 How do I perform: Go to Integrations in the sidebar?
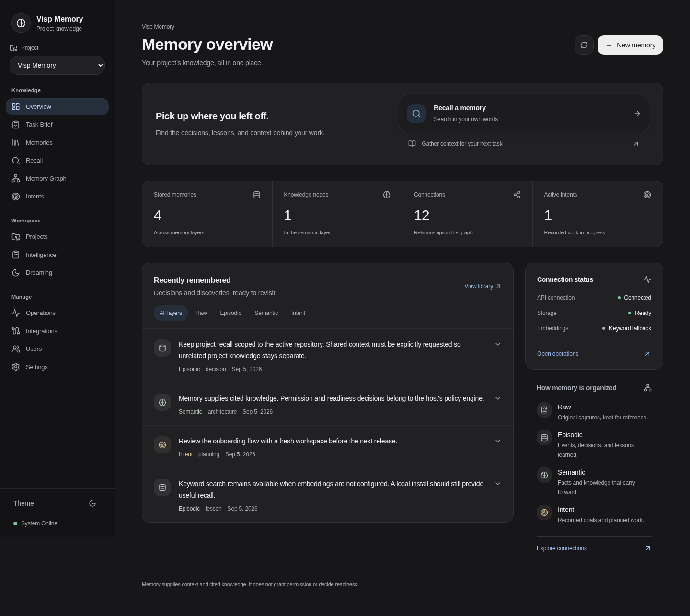[57, 331]
